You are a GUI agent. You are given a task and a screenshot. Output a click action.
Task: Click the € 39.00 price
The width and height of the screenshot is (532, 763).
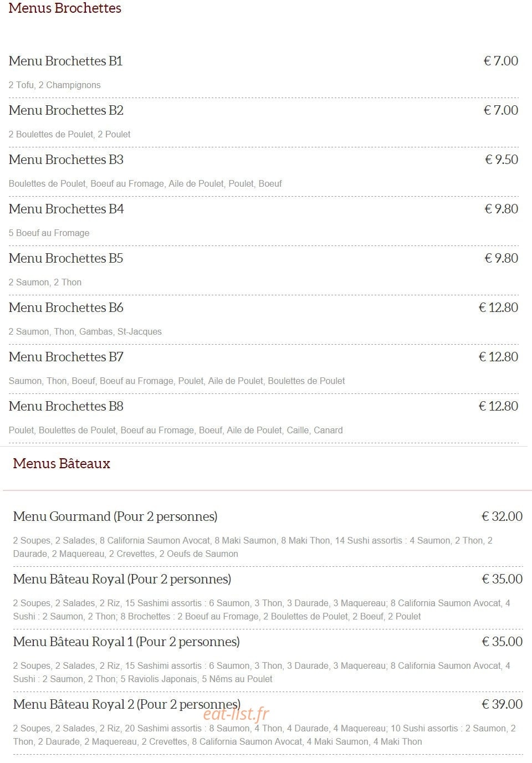pos(502,704)
